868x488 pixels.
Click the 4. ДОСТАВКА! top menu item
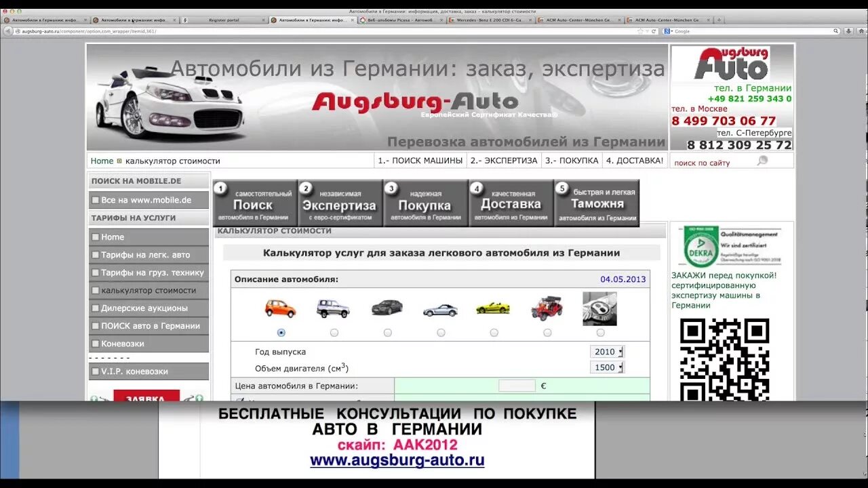click(x=635, y=161)
